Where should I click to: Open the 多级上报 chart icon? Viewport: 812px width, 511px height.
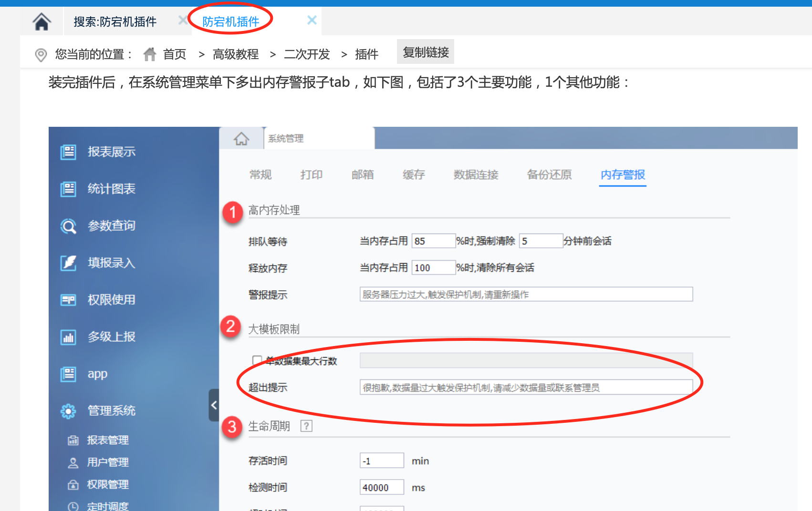[x=68, y=337]
